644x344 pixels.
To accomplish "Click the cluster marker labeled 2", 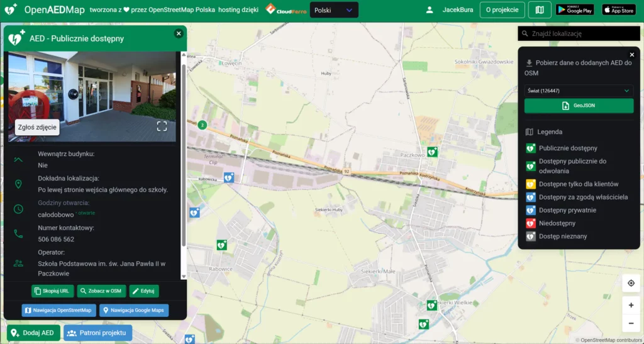I will click(202, 125).
